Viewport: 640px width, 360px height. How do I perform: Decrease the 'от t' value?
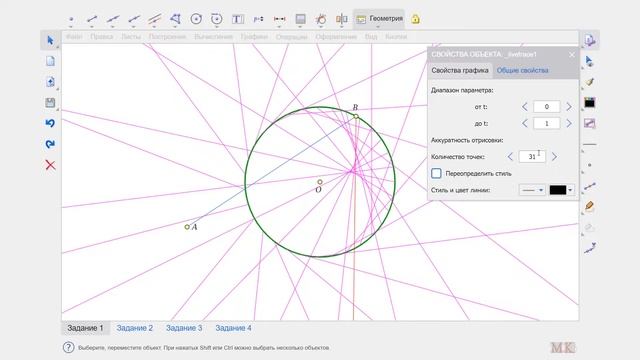point(525,107)
